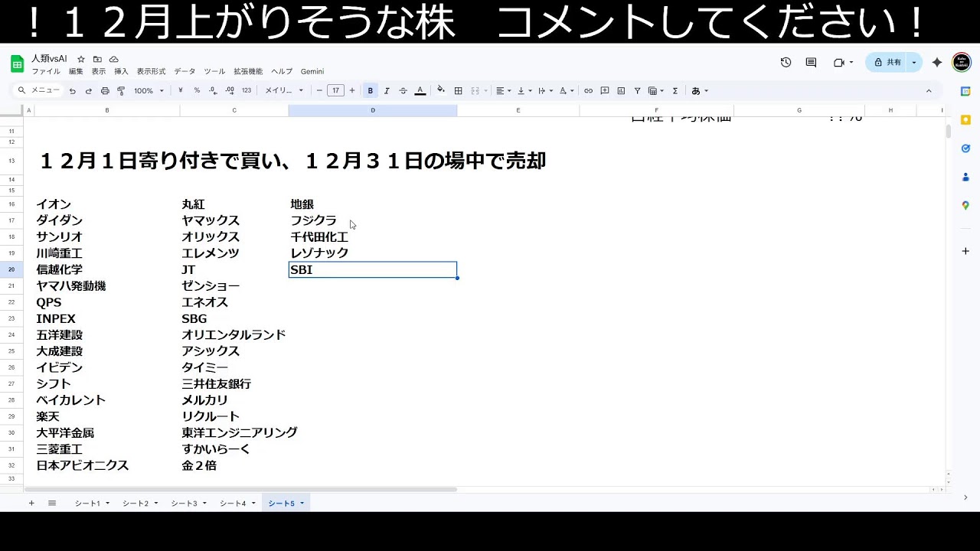Apply currency format with yen icon
The width and height of the screenshot is (980, 551).
pyautogui.click(x=180, y=90)
